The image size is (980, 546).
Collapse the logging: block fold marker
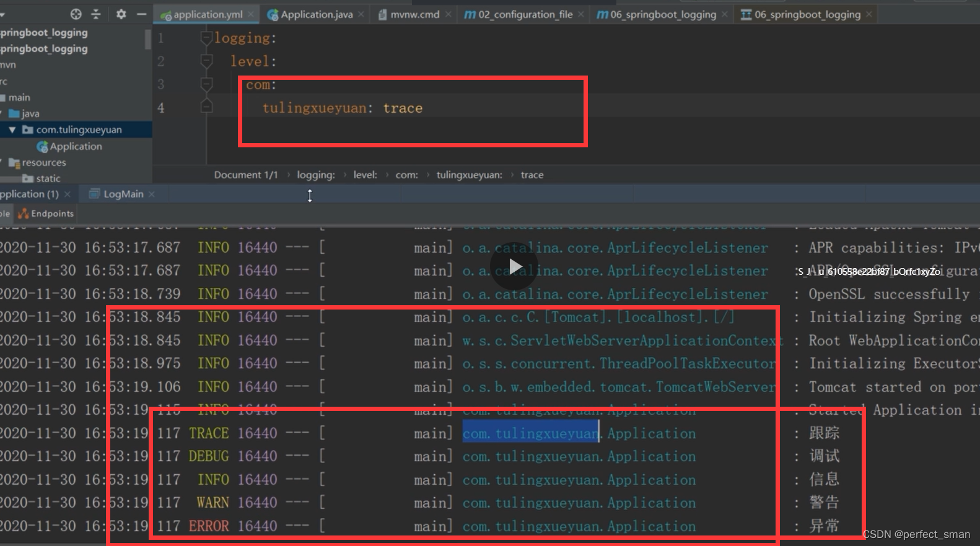pyautogui.click(x=207, y=38)
